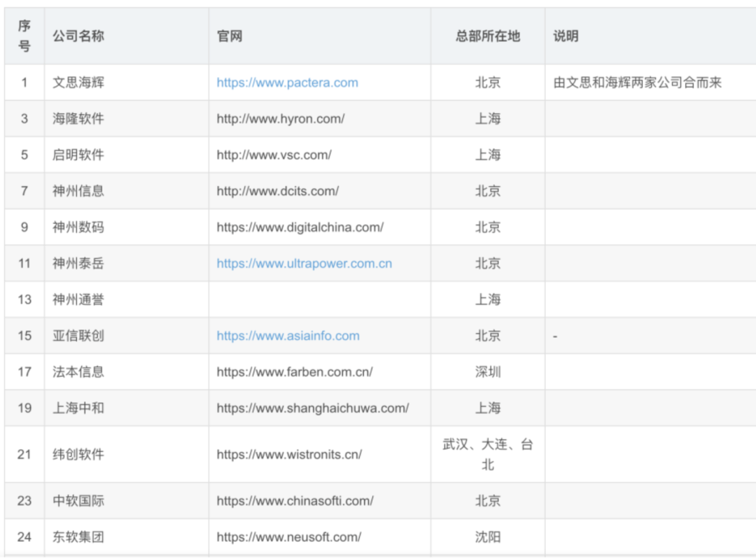This screenshot has width=756, height=559.
Task: Click the http://www.vsc.com/ URL text
Action: coord(274,155)
